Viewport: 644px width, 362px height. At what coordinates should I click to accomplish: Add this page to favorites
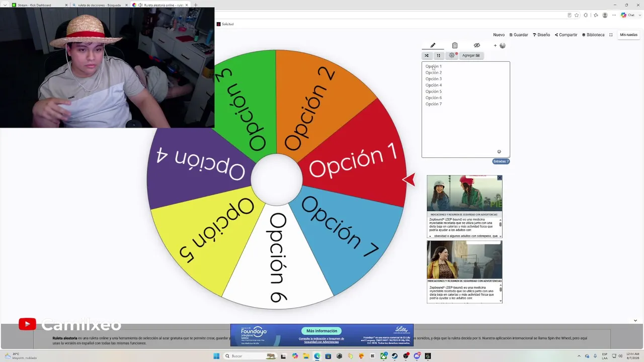tap(577, 15)
